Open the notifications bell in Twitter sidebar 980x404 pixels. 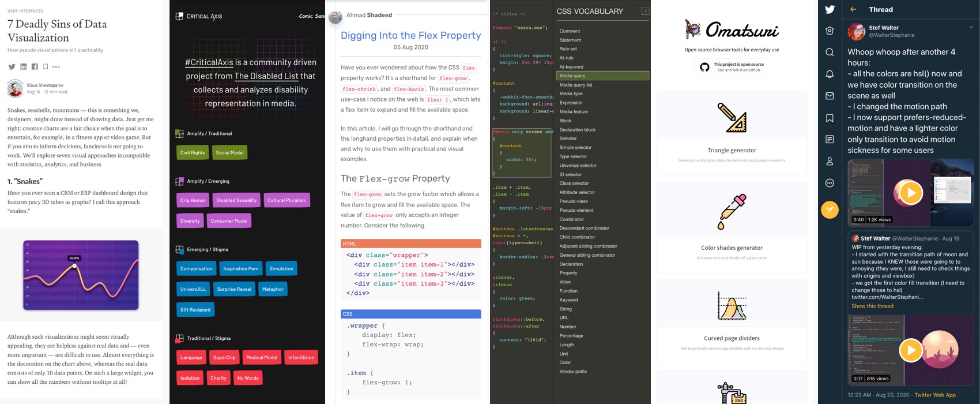(830, 74)
